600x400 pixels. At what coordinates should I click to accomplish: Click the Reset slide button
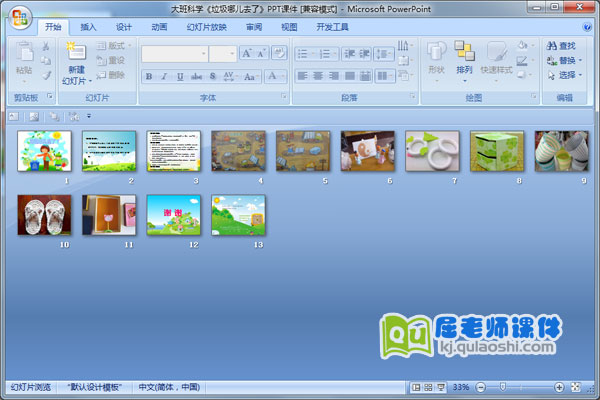111,60
